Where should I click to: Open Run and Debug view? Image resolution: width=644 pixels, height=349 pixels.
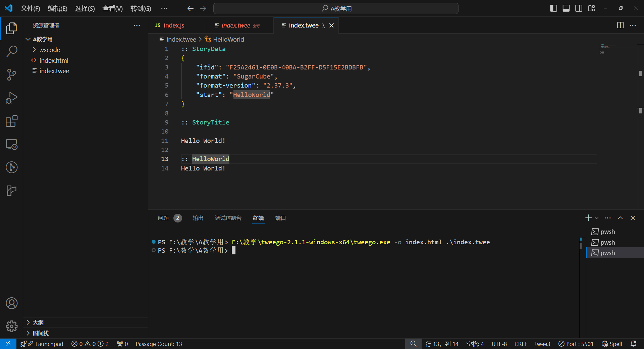(x=11, y=98)
